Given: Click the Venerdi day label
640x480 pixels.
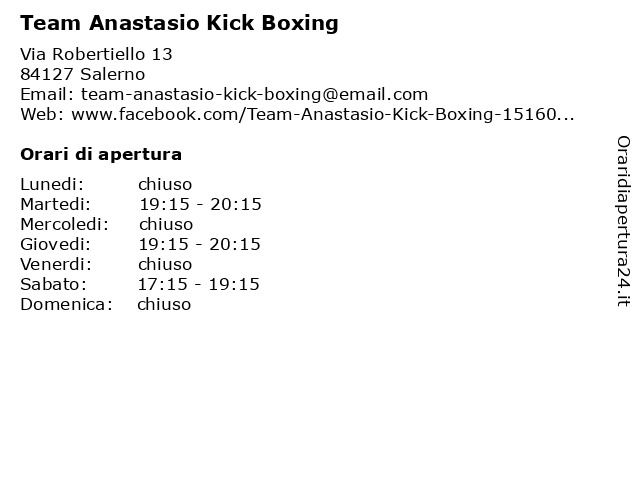Looking at the screenshot, I should pyautogui.click(x=56, y=264).
